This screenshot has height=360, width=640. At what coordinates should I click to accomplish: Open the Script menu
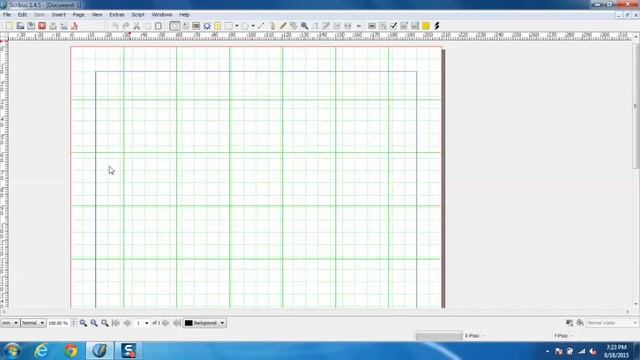tap(138, 14)
